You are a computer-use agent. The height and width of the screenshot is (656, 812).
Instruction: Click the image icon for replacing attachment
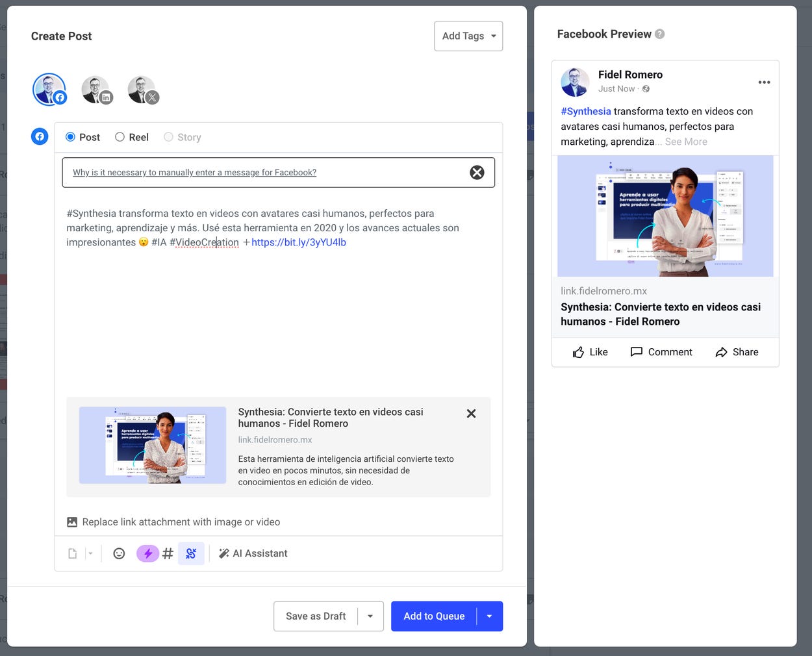click(72, 522)
